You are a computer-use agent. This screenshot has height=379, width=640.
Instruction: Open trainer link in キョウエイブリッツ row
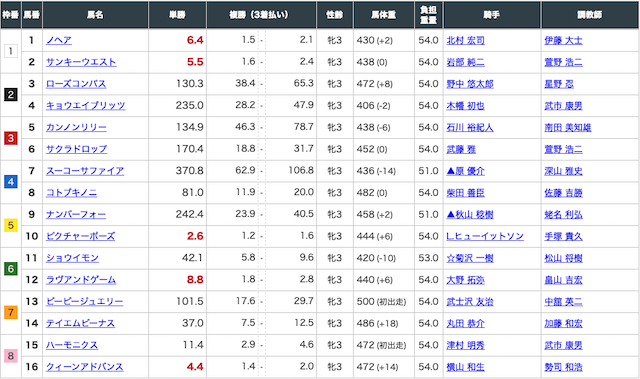563,106
